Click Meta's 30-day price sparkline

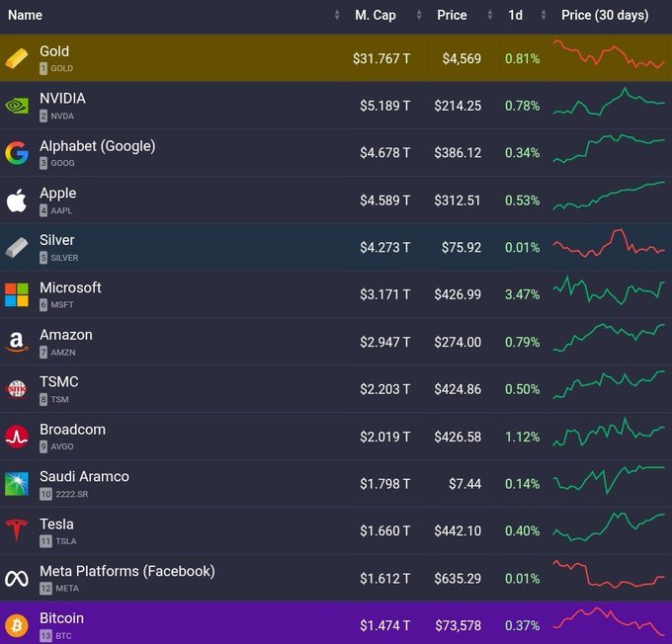tap(609, 574)
